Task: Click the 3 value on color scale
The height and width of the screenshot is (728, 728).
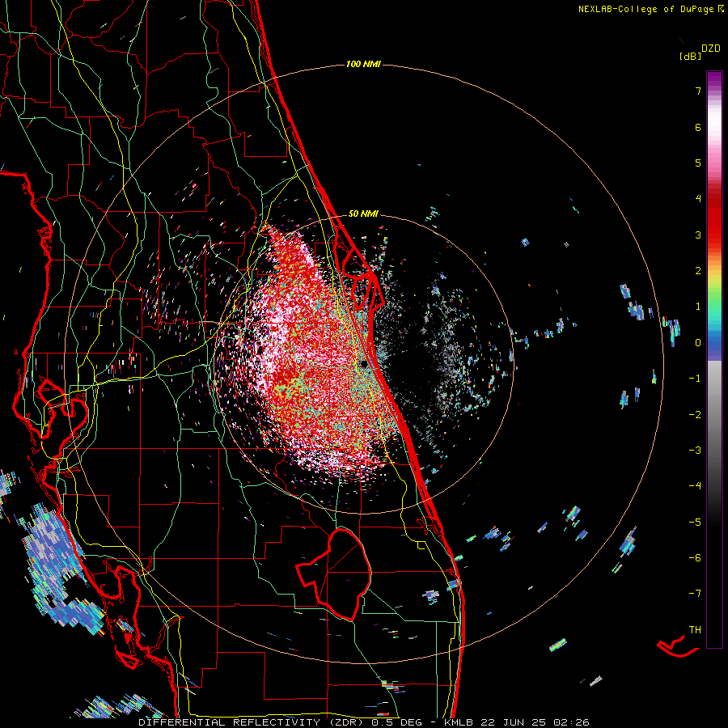Action: coord(698,235)
